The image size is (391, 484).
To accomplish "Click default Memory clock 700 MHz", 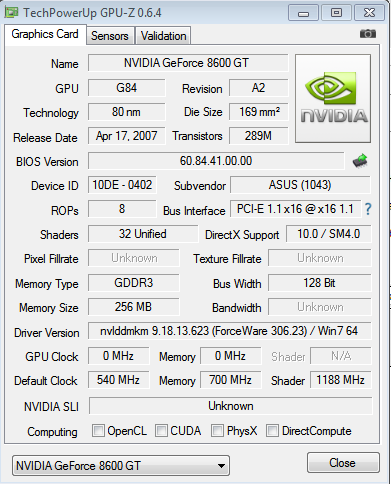I will (231, 380).
